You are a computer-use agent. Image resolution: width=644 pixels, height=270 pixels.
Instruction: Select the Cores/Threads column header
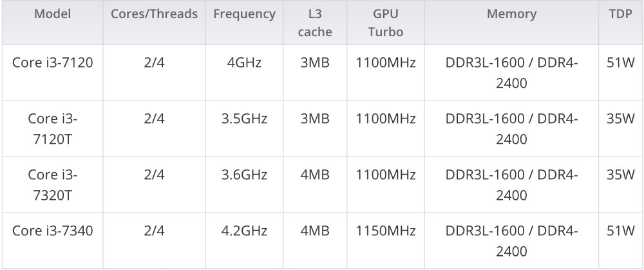click(155, 22)
